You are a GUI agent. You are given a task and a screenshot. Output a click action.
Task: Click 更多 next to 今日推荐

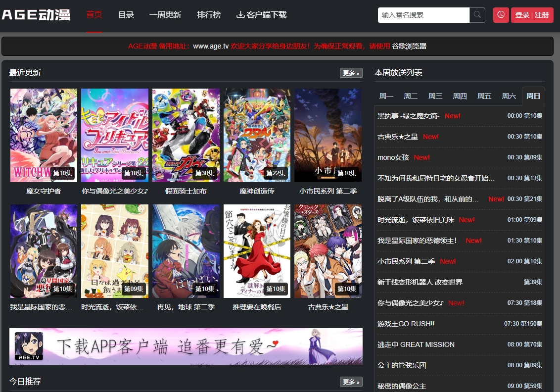tap(351, 382)
